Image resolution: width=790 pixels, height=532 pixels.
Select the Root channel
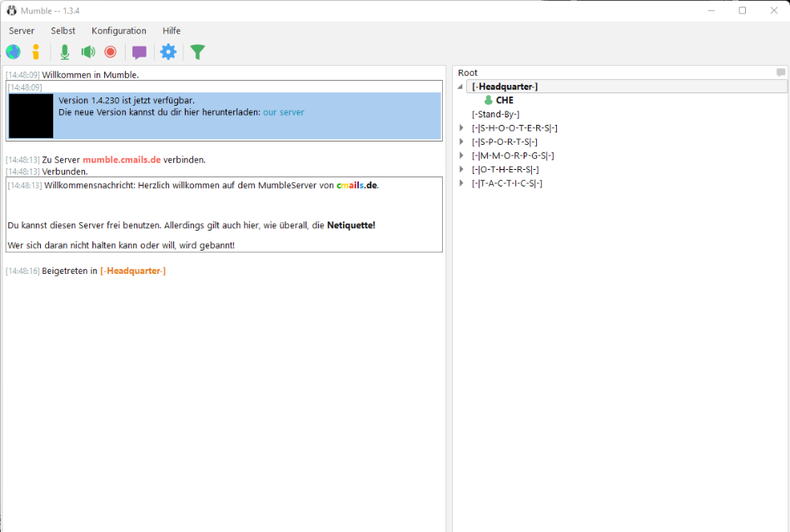coord(468,72)
